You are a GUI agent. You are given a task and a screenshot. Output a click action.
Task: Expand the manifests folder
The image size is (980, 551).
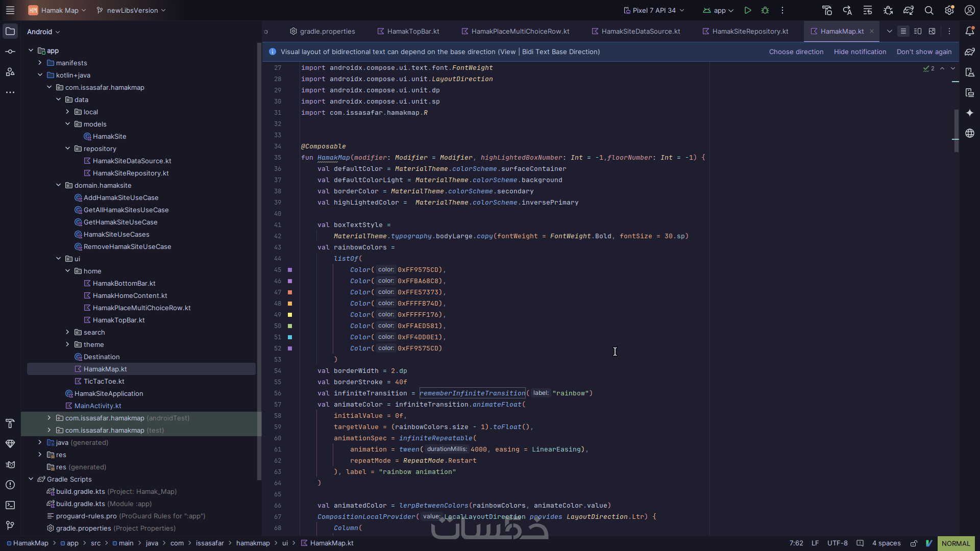pos(40,63)
